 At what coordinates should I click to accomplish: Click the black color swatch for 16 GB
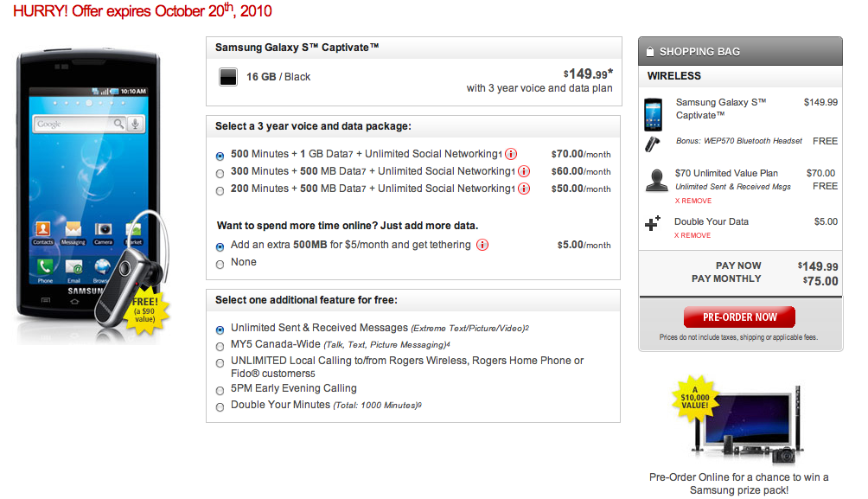coord(228,77)
